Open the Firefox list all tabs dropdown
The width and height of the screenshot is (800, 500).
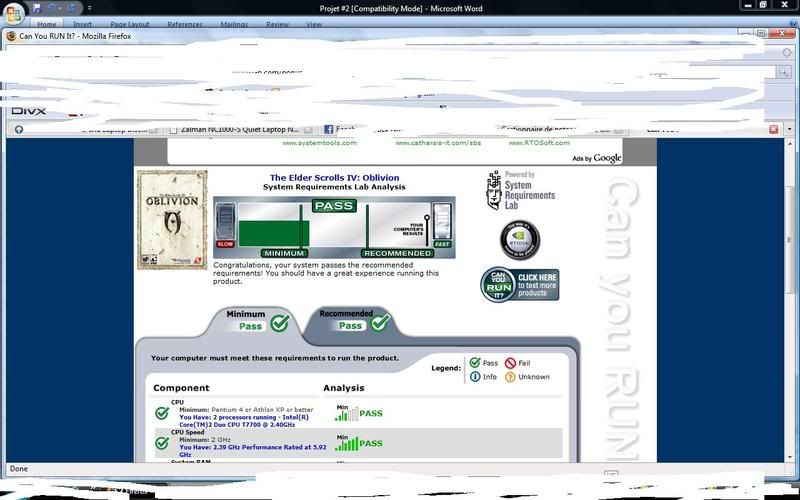coord(790,130)
